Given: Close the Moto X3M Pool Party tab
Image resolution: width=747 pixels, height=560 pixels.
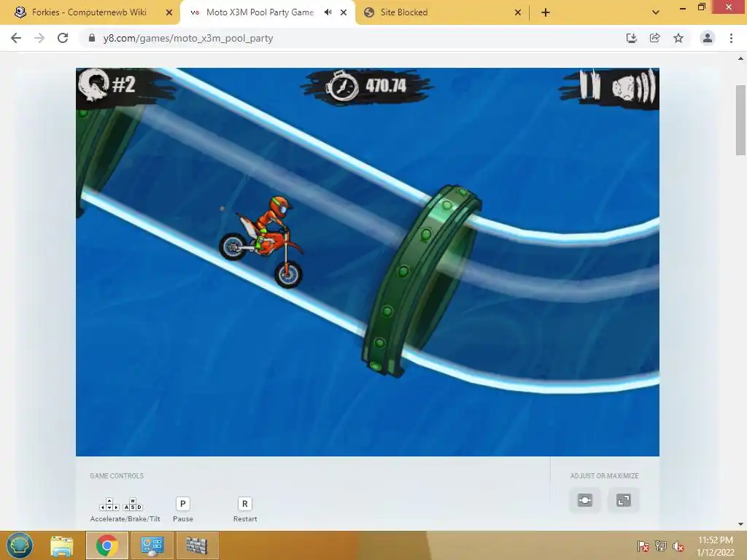Looking at the screenshot, I should [344, 12].
